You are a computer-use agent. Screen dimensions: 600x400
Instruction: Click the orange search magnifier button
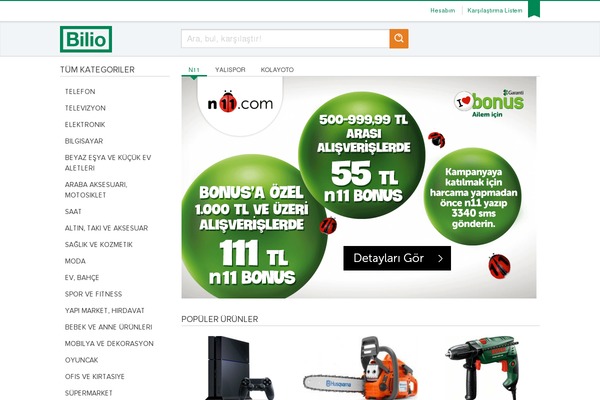pos(399,38)
